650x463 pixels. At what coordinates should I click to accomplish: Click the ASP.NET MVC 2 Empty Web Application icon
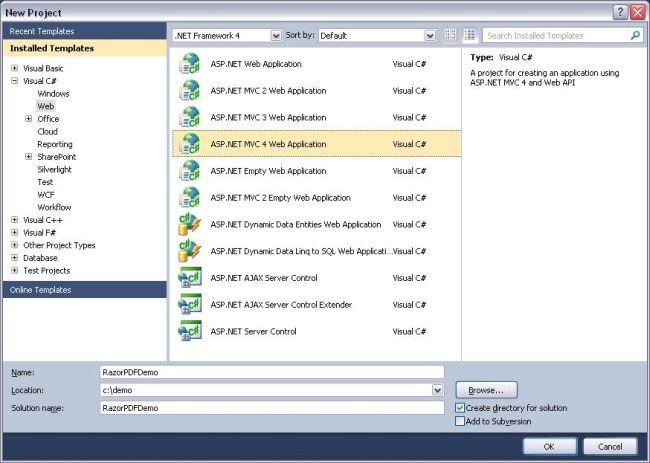pos(189,198)
